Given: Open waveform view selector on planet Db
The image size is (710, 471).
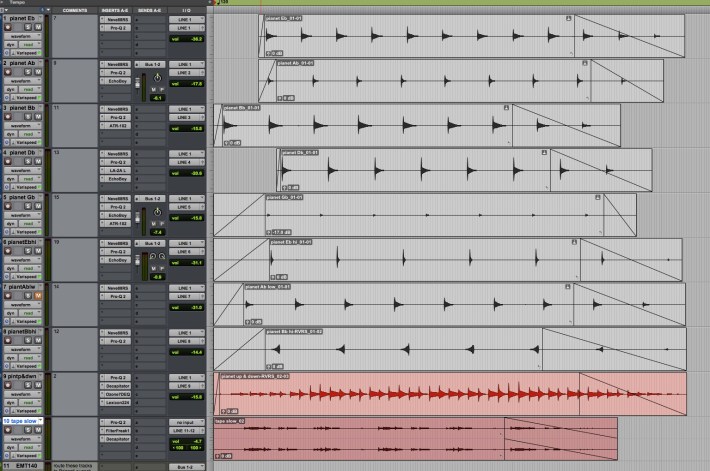Looking at the screenshot, I should pyautogui.click(x=23, y=171).
